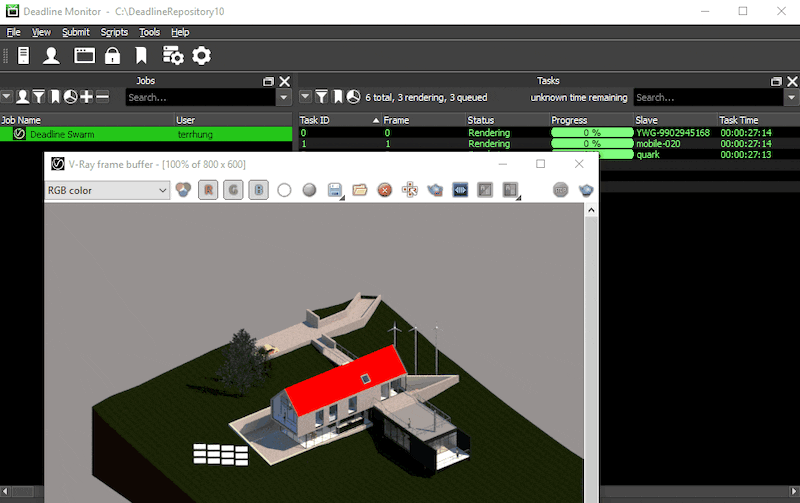Expand the Jobs search history dropdown
Image resolution: width=800 pixels, height=503 pixels.
click(284, 97)
